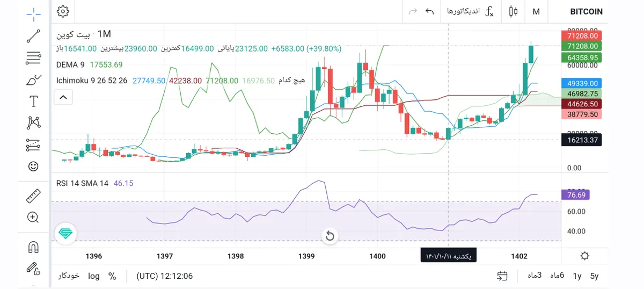
Task: Set date range to 3 months
Action: [x=534, y=276]
